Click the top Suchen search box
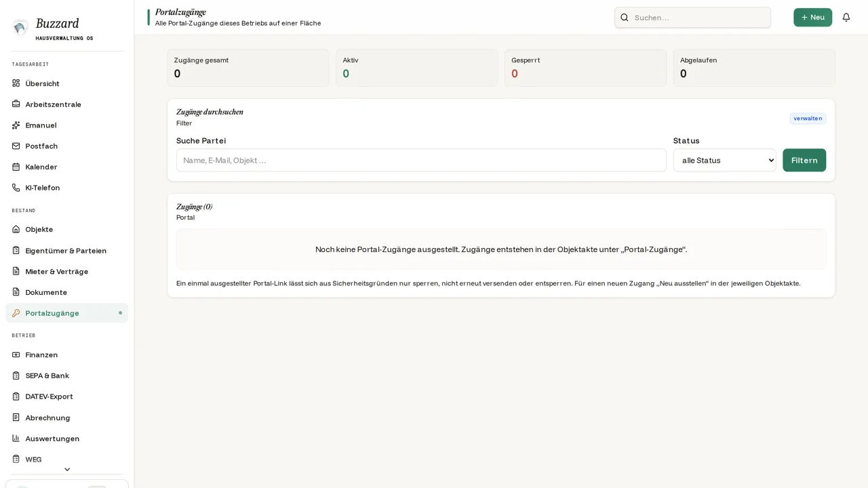The height and width of the screenshot is (488, 868). (692, 18)
